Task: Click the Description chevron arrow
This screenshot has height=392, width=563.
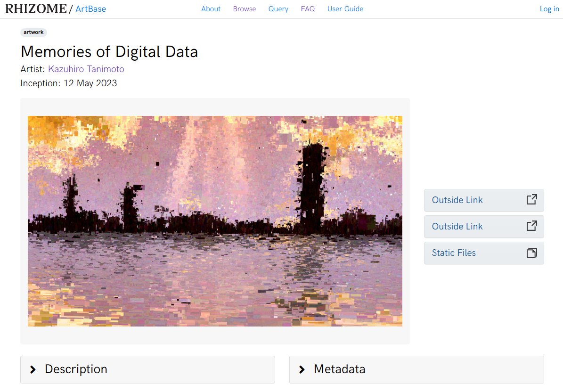Action: tap(33, 369)
